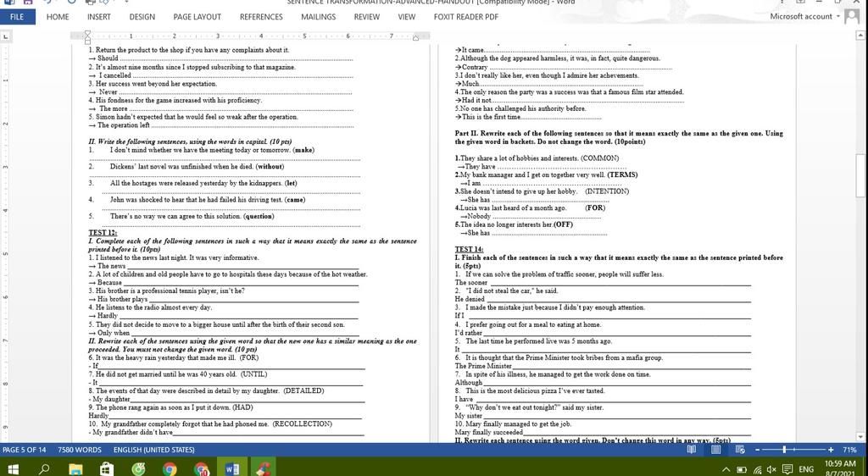Switch to the REVIEW tab
Screen dimensions: 868x476
click(x=366, y=17)
